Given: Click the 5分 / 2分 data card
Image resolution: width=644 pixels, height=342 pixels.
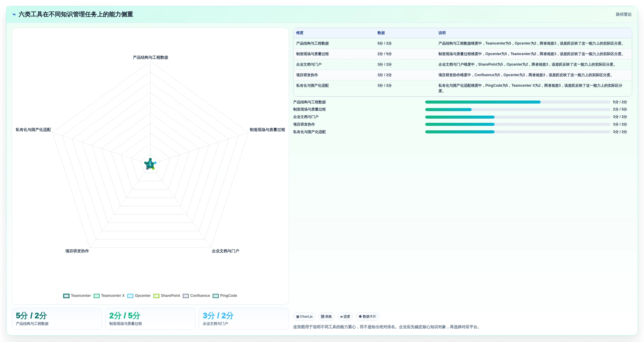Looking at the screenshot, I should (x=57, y=319).
